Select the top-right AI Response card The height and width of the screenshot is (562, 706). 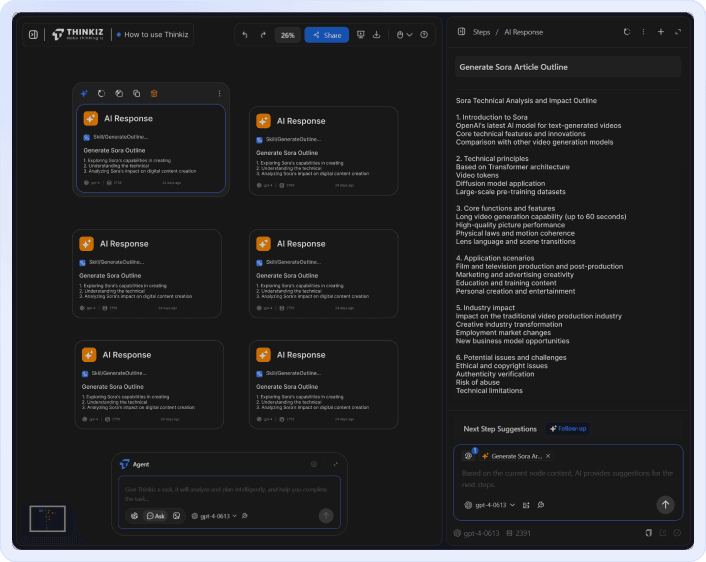point(323,151)
